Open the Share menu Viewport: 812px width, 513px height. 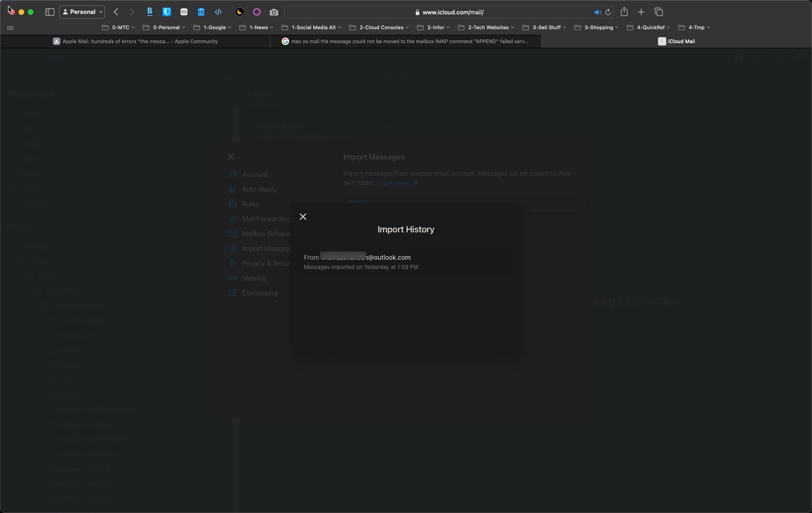click(624, 12)
